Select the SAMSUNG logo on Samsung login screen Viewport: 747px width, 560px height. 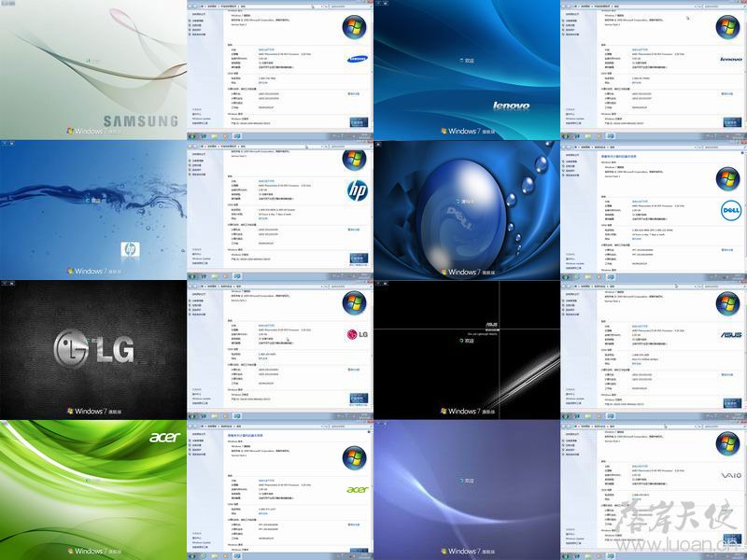click(141, 121)
